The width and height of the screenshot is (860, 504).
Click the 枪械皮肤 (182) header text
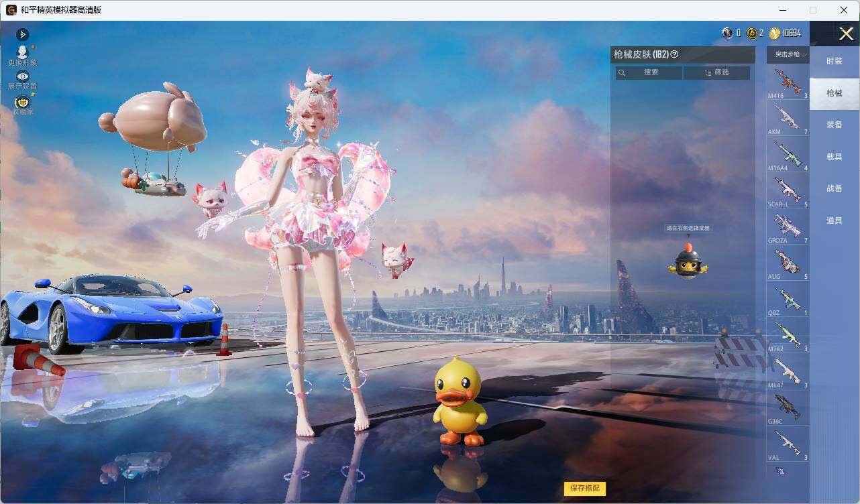pos(641,54)
